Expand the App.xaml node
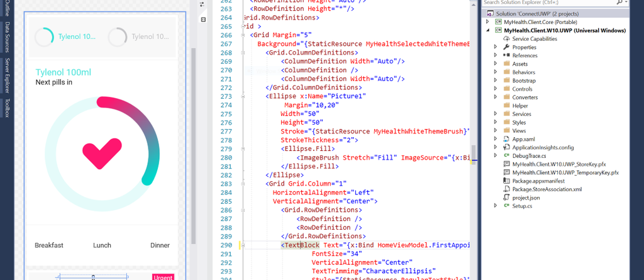This screenshot has width=644, height=280. tap(496, 138)
